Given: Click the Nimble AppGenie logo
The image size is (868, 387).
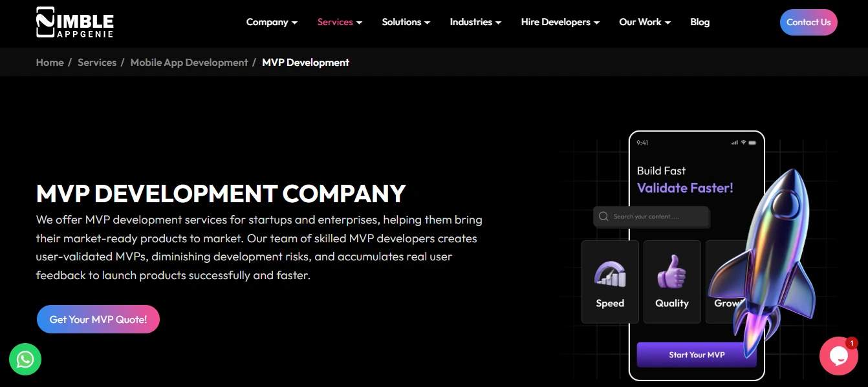Looking at the screenshot, I should coord(74,22).
